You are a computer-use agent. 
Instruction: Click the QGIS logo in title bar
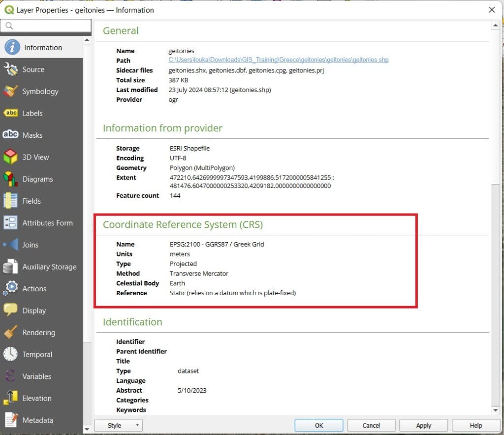tap(9, 10)
